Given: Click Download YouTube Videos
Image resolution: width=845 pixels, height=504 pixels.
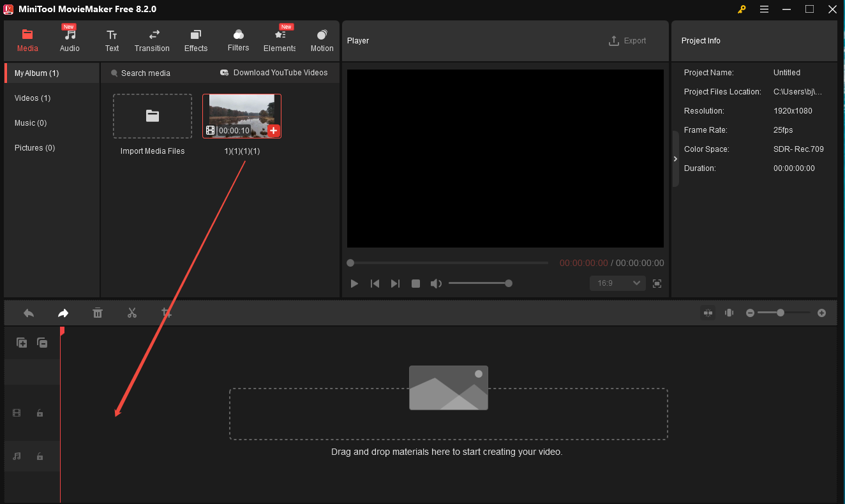Looking at the screenshot, I should 274,73.
